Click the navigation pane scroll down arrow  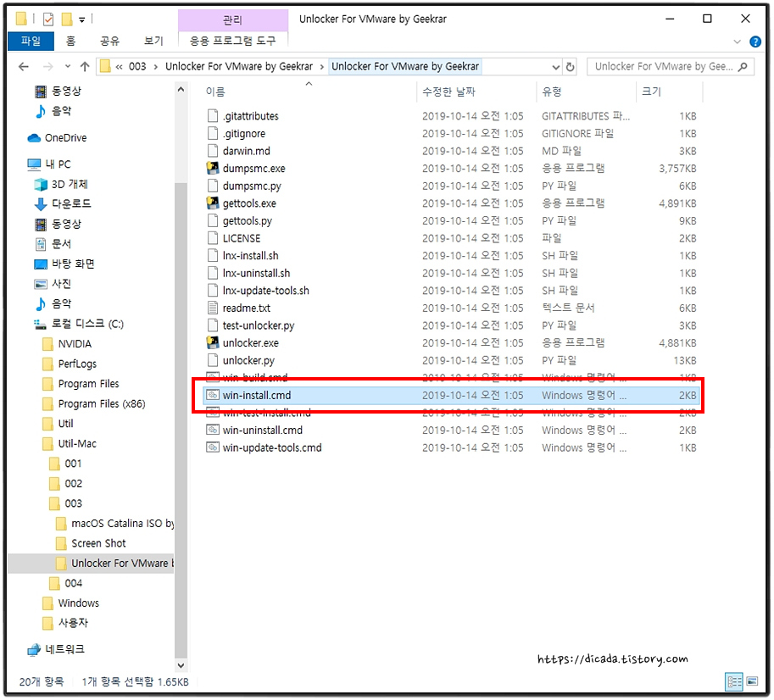click(181, 665)
